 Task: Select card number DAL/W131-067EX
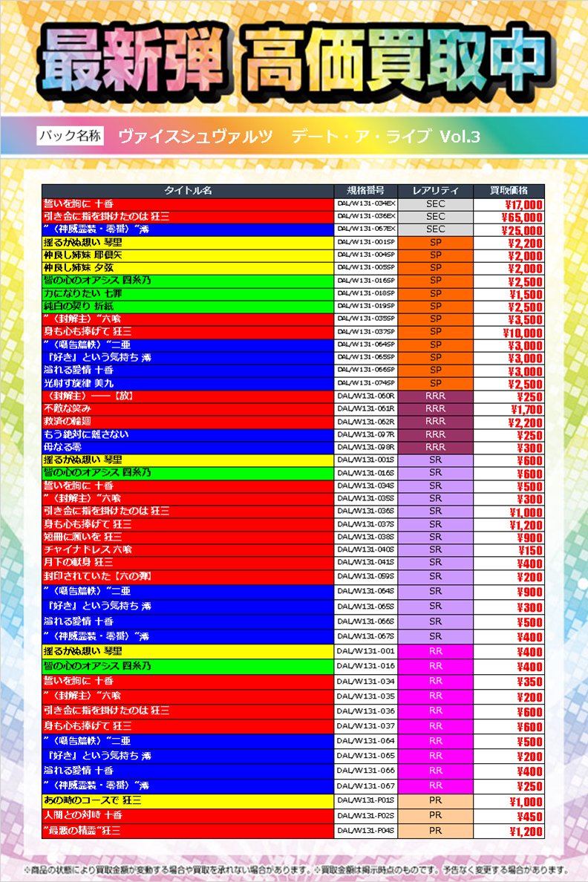click(366, 229)
